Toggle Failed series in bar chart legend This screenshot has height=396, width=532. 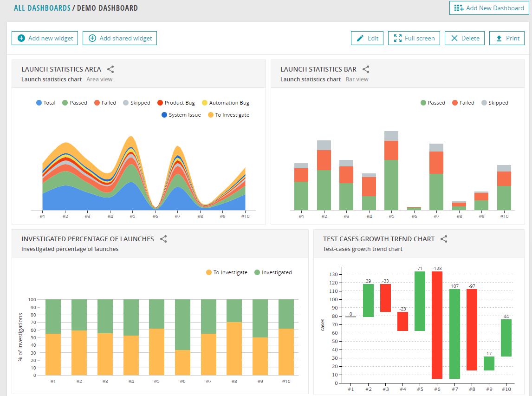tap(463, 103)
